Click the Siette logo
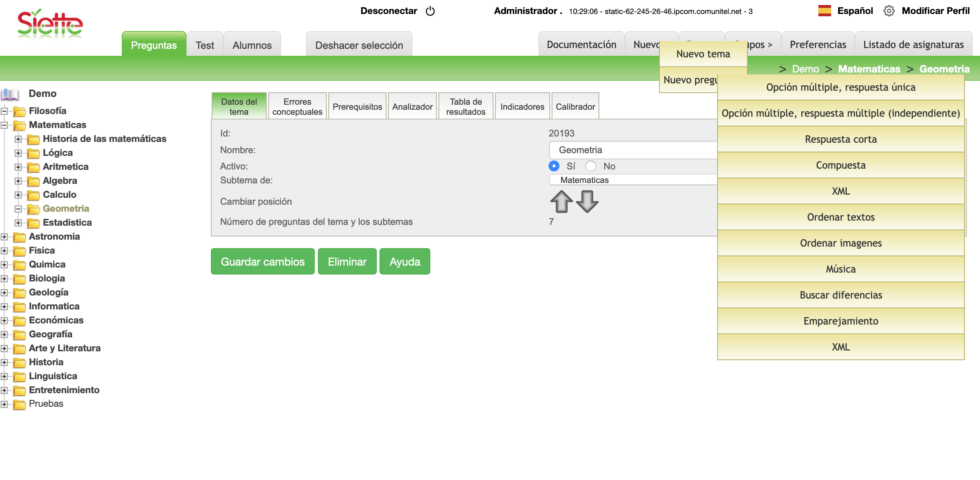Image resolution: width=980 pixels, height=480 pixels. [50, 24]
